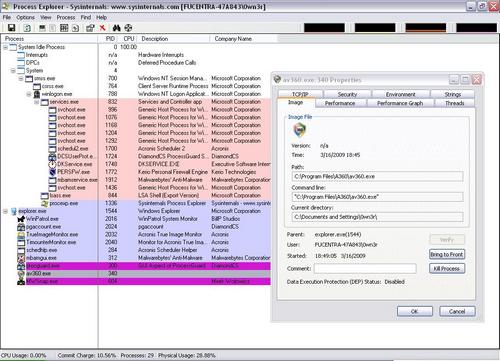This screenshot has width=500, height=361.
Task: Click OK in the Properties dialog
Action: (x=415, y=312)
